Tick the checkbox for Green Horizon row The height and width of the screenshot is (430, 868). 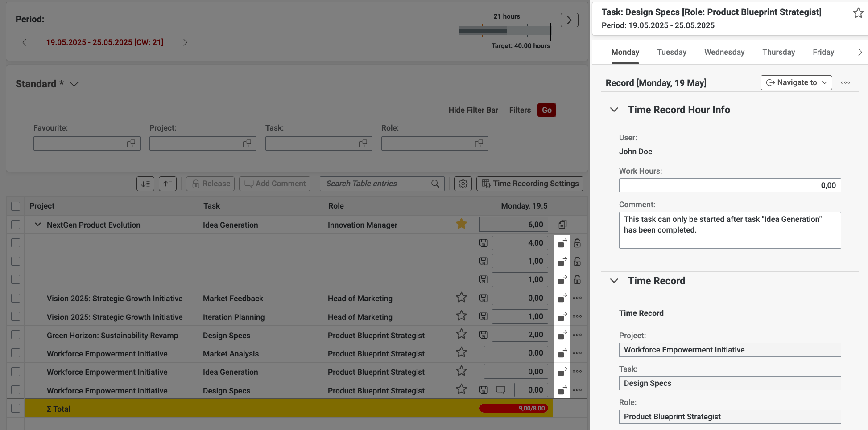click(16, 335)
